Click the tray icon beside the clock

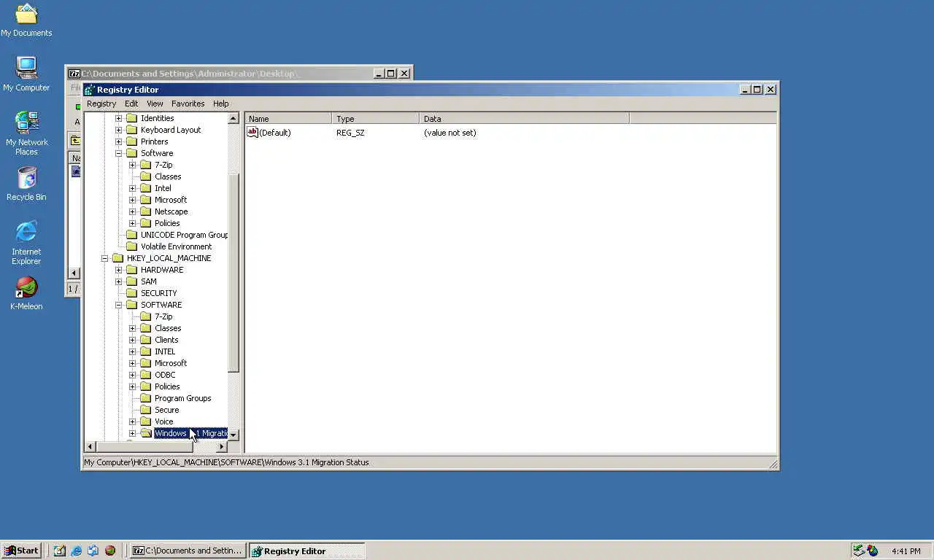tap(873, 551)
